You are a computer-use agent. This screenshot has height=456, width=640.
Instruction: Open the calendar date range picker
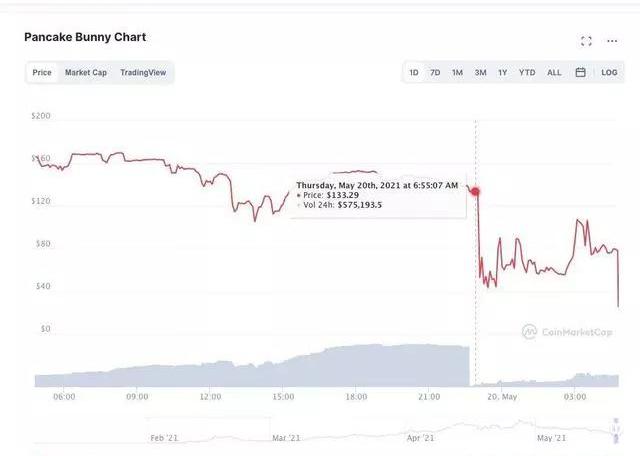580,73
